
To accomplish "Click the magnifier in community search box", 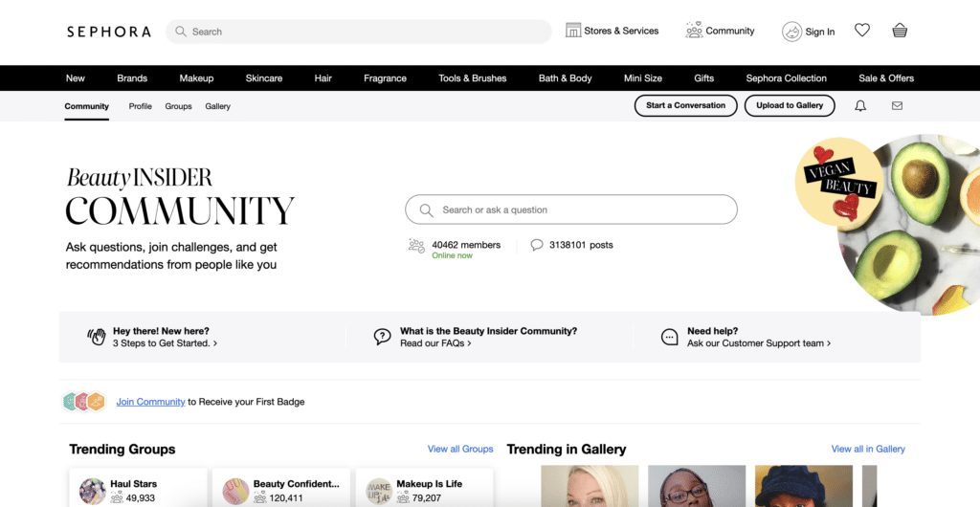I will [x=426, y=209].
